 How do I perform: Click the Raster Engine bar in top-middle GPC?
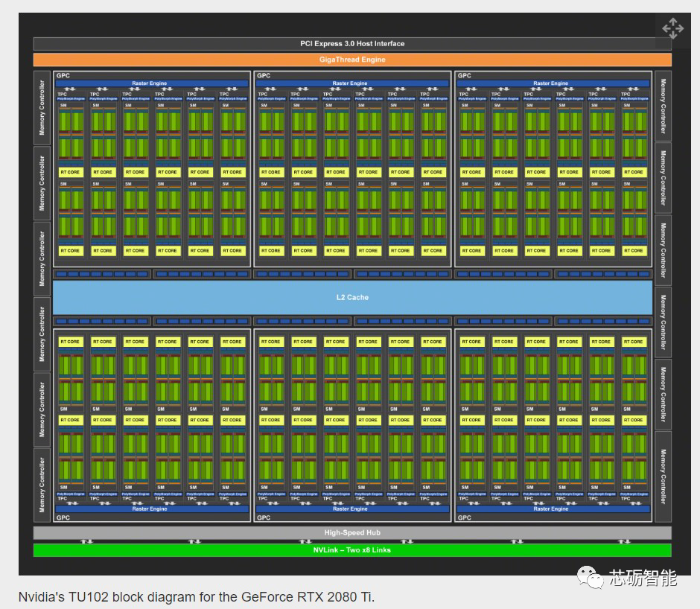pyautogui.click(x=351, y=83)
